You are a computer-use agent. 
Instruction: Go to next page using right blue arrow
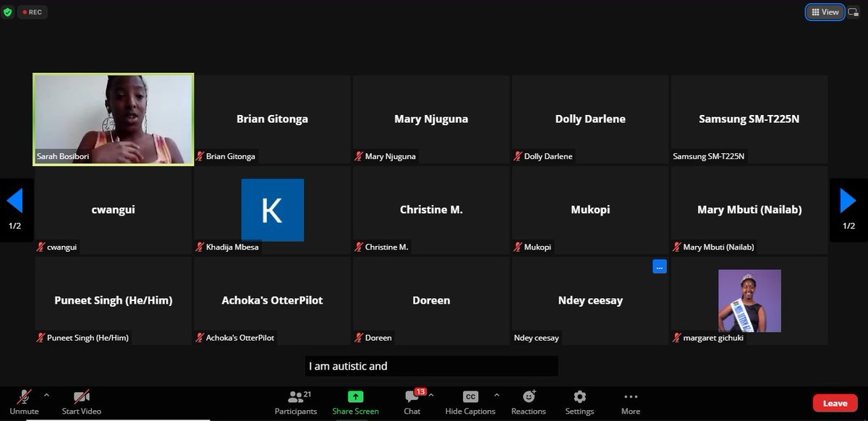[x=848, y=200]
